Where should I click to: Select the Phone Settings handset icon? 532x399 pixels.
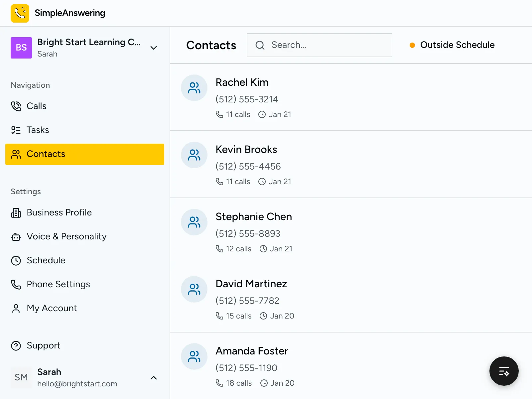pos(16,284)
